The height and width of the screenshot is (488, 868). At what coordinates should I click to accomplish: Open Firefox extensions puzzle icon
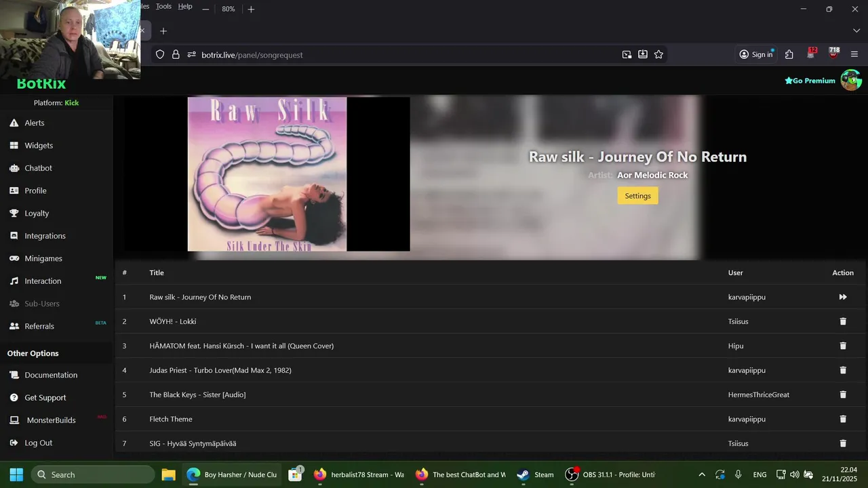789,54
